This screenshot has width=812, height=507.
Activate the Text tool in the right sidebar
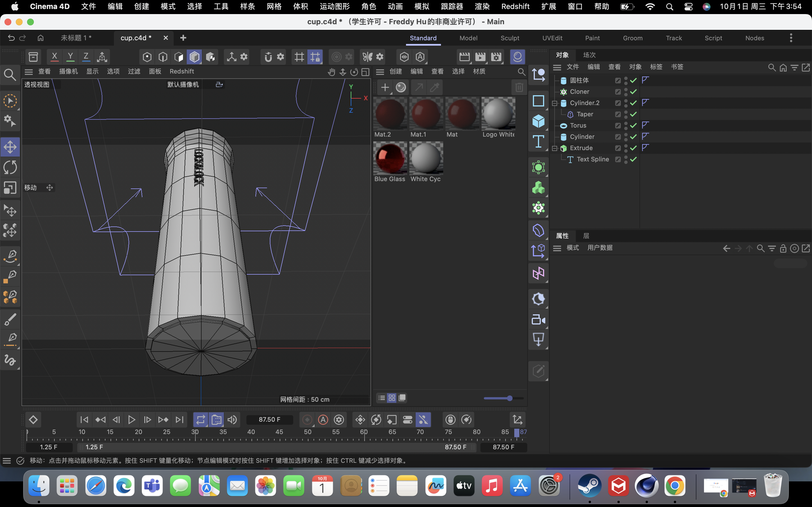click(x=539, y=141)
